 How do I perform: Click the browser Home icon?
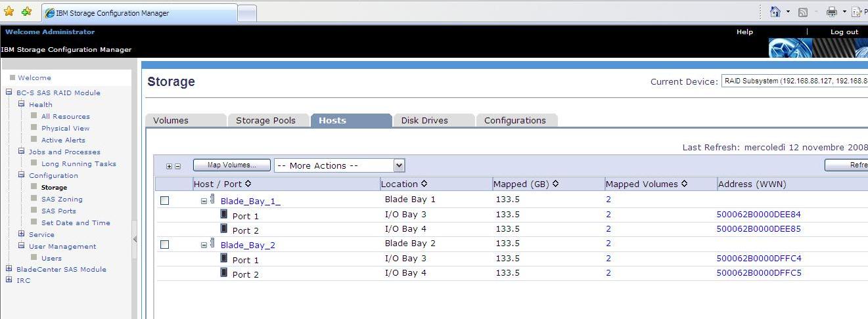(x=776, y=12)
